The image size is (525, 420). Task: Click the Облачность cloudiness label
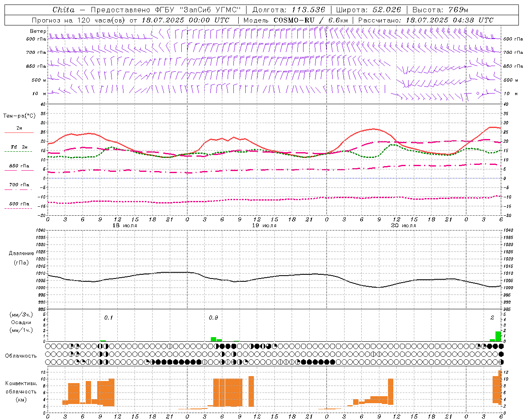pos(21,356)
